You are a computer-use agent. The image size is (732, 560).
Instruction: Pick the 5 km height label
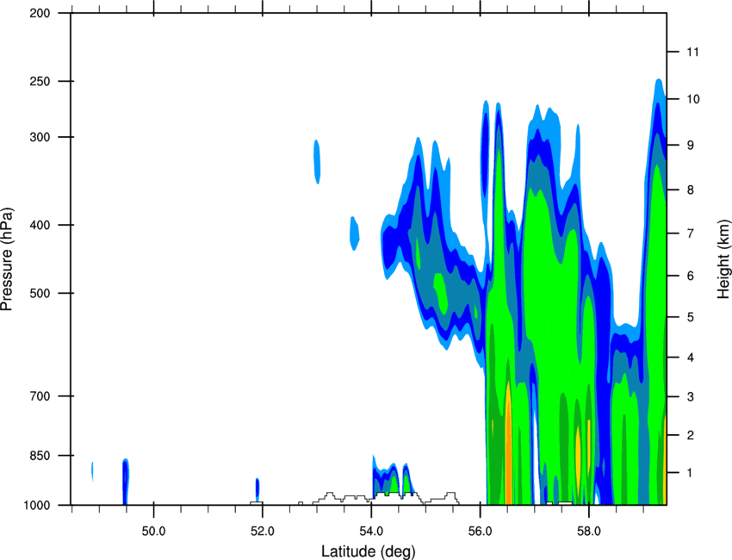[x=690, y=318]
